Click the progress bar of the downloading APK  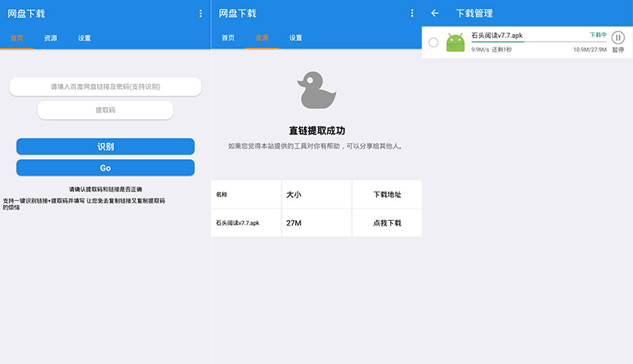click(538, 42)
